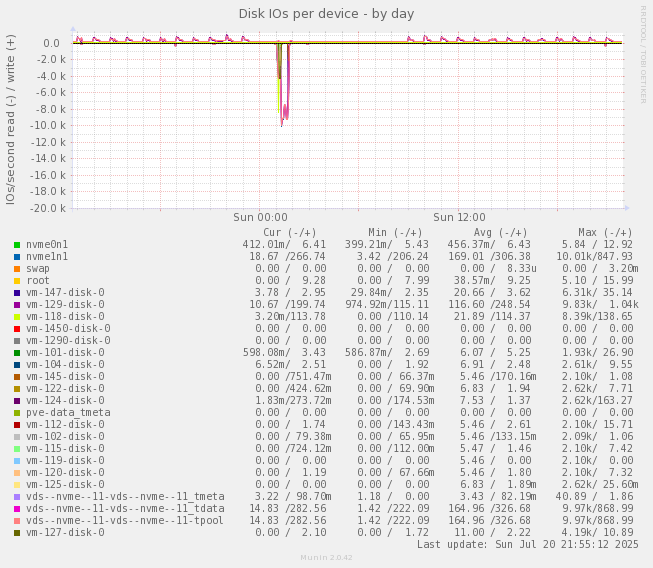653x568 pixels.
Task: Click the vm-127-disk-0 max value '4.19k/ 10.89'
Action: click(597, 533)
